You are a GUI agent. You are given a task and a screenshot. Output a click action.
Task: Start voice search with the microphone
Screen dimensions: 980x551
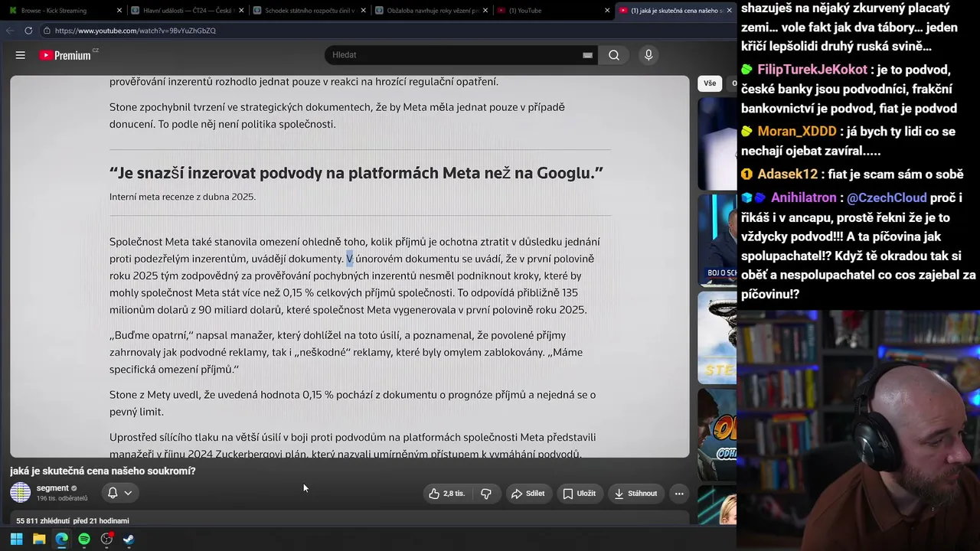[x=648, y=55]
